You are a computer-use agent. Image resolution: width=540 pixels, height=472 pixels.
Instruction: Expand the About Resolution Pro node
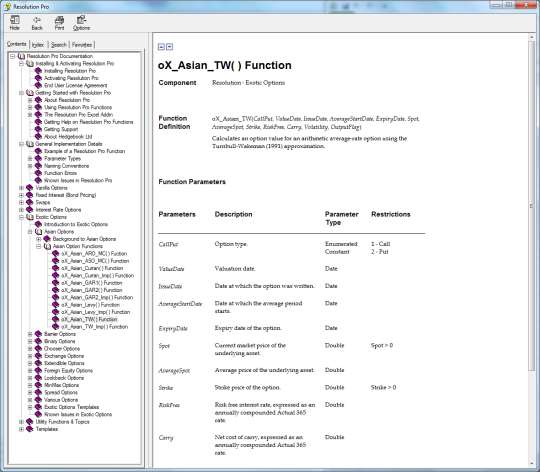point(30,100)
